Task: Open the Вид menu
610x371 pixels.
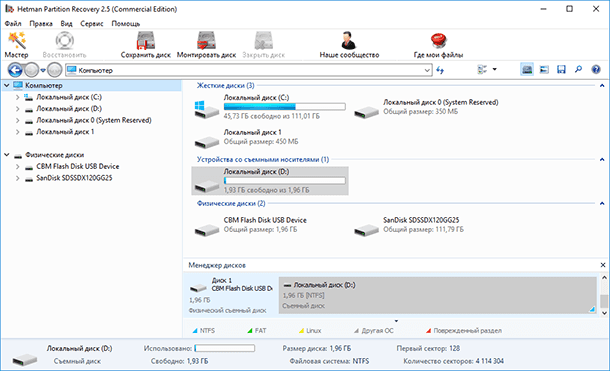Action: point(67,23)
